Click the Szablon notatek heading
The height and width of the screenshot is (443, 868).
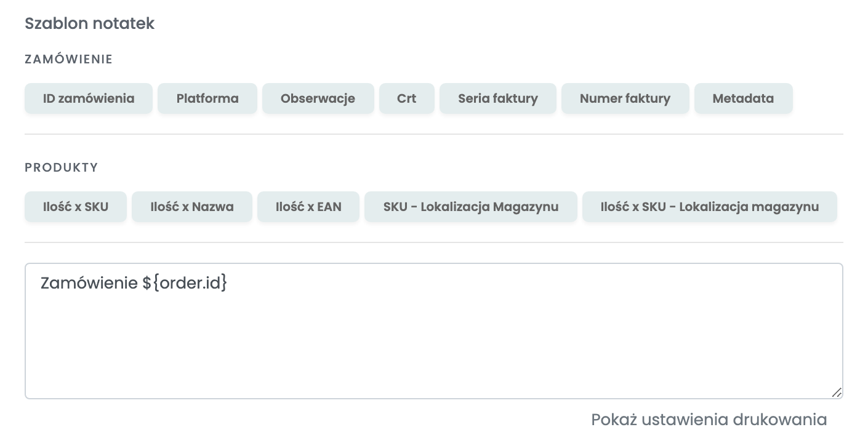point(90,23)
